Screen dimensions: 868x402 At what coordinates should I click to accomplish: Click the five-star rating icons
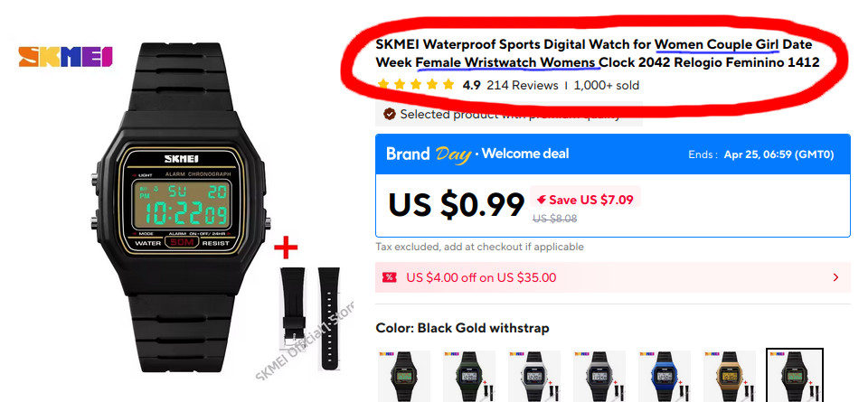click(x=415, y=85)
